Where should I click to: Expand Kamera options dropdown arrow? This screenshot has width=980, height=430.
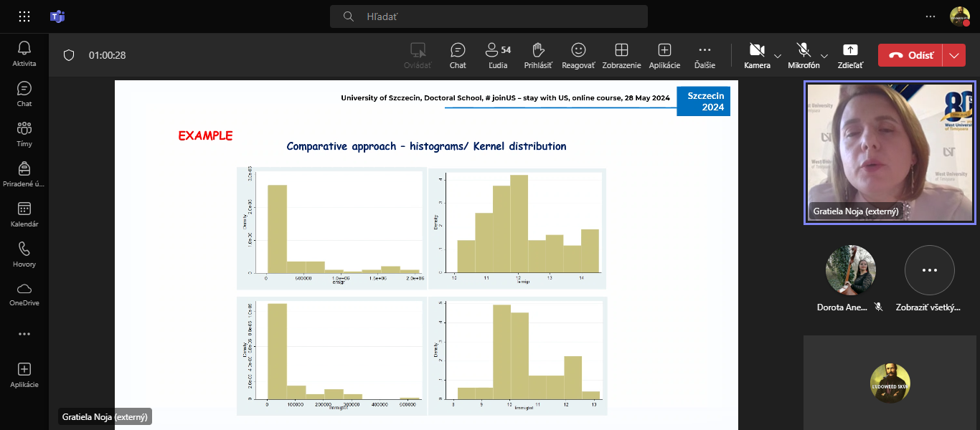point(778,55)
